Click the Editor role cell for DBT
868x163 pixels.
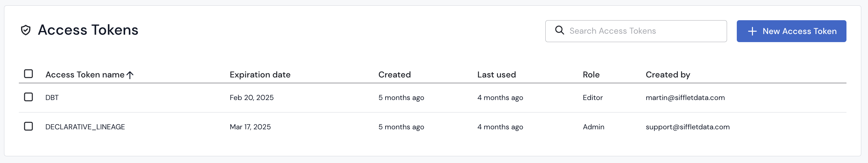(592, 98)
